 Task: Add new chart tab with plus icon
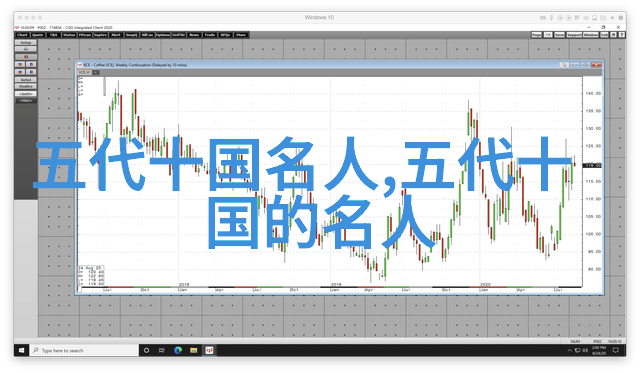point(96,72)
